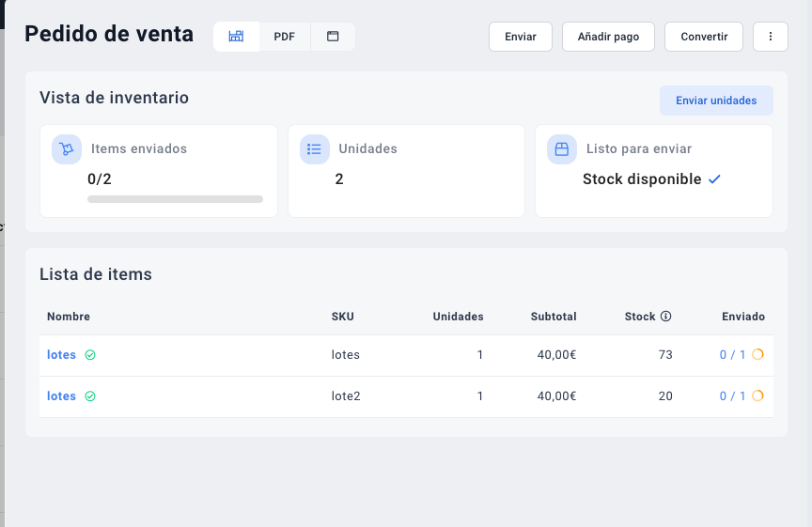Click the Stock disponible text

pyautogui.click(x=642, y=179)
